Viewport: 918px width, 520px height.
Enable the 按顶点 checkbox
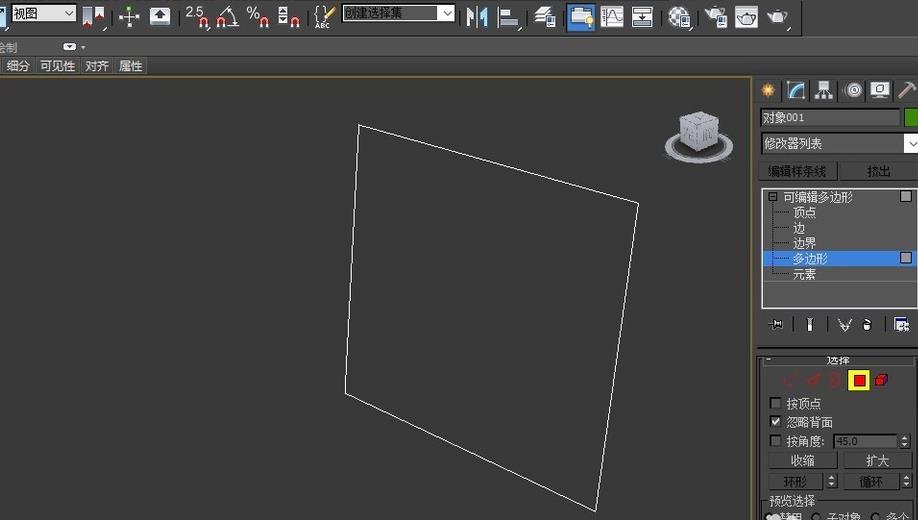pyautogui.click(x=775, y=403)
